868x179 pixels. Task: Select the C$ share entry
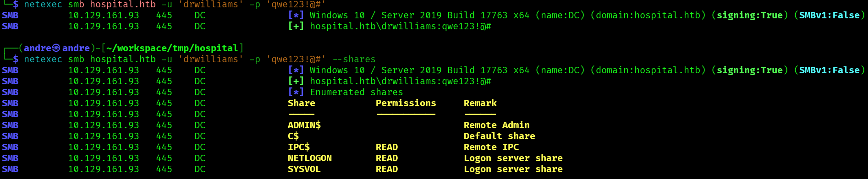[293, 136]
